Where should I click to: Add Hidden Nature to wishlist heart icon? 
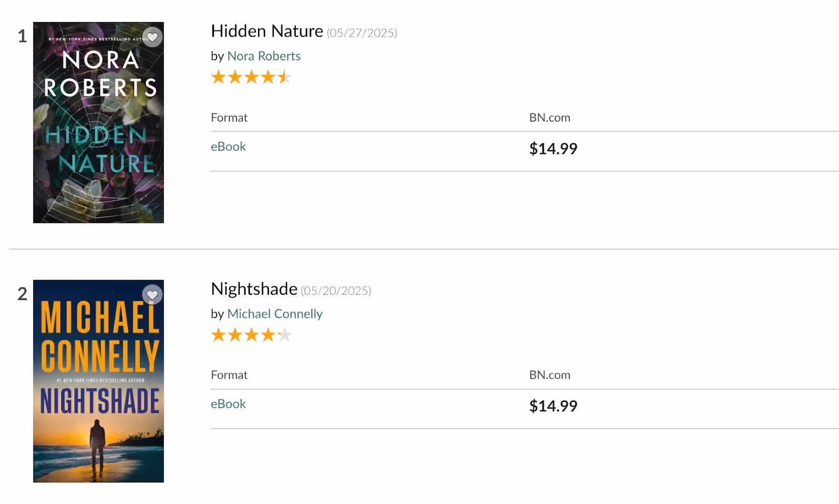coord(153,37)
